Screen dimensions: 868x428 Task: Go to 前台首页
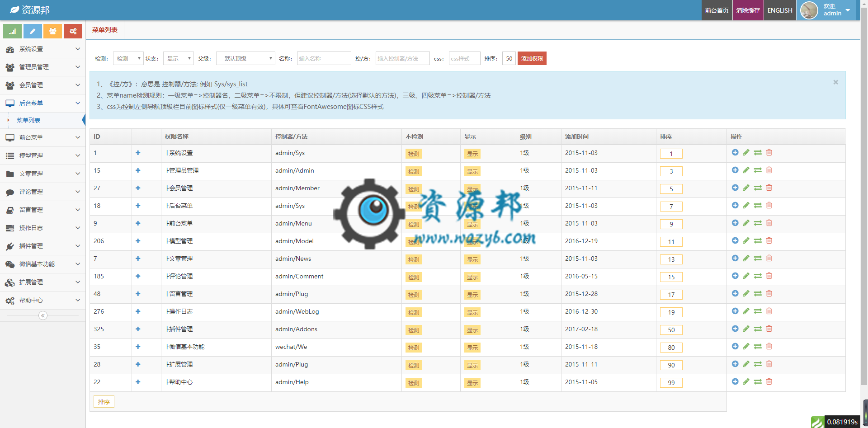pos(717,10)
